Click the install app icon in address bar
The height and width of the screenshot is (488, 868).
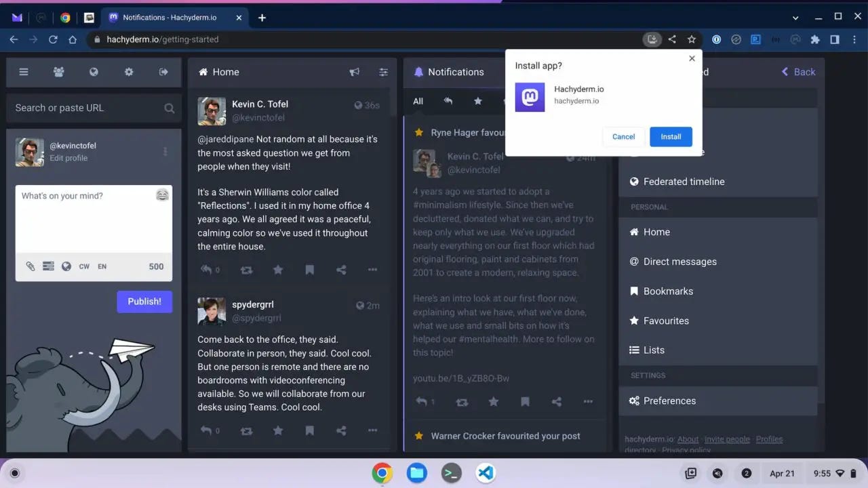click(652, 39)
